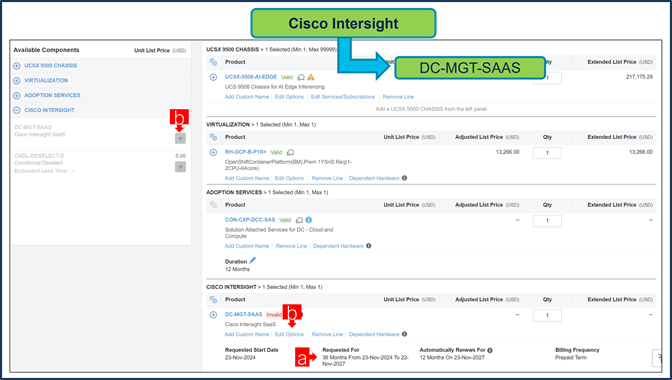The width and height of the screenshot is (672, 380).
Task: Edit Duration with pencil icon
Action: pos(252,260)
